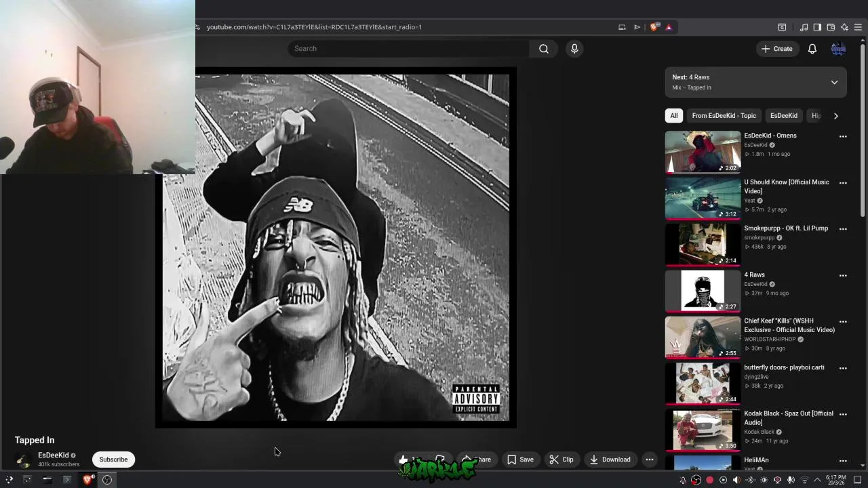The image size is (868, 488).
Task: Download the video
Action: 610,460
